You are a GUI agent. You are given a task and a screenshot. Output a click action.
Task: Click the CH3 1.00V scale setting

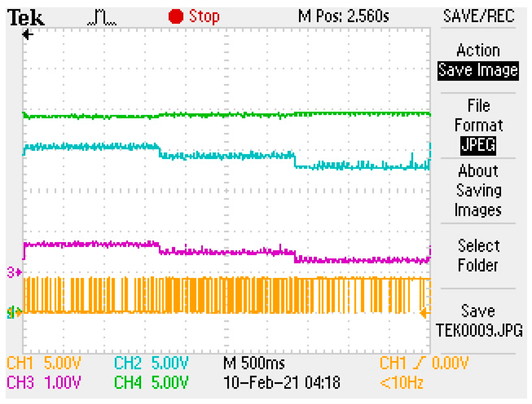pyautogui.click(x=44, y=380)
